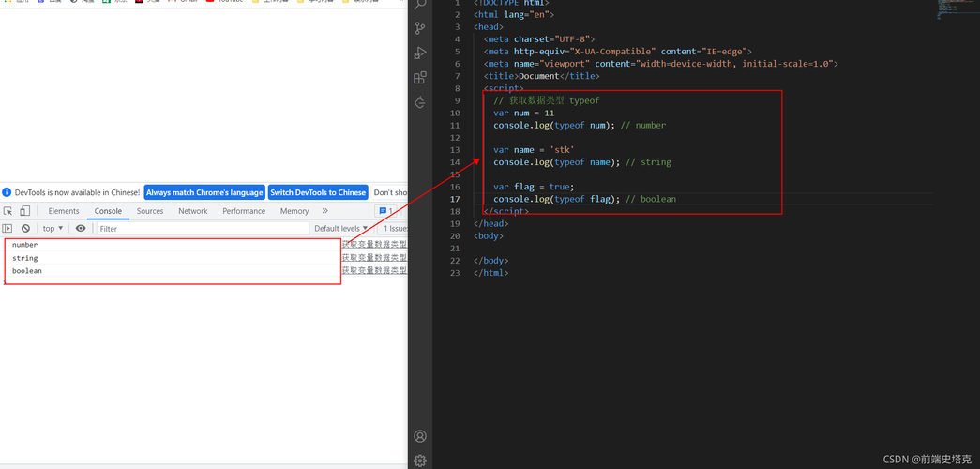Image resolution: width=980 pixels, height=469 pixels.
Task: Click the meta http-equiv X-UA-Compatible line
Action: coord(617,52)
